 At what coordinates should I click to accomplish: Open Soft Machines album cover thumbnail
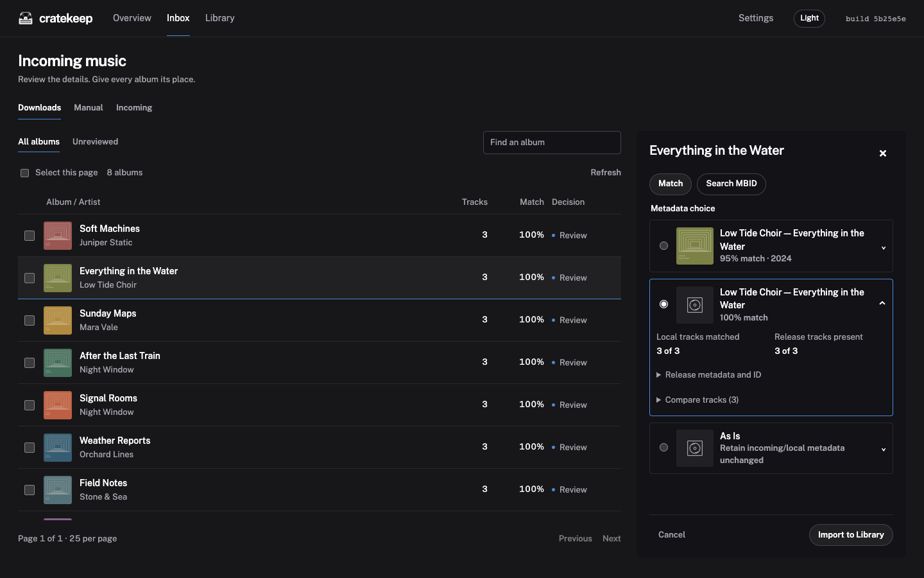58,236
